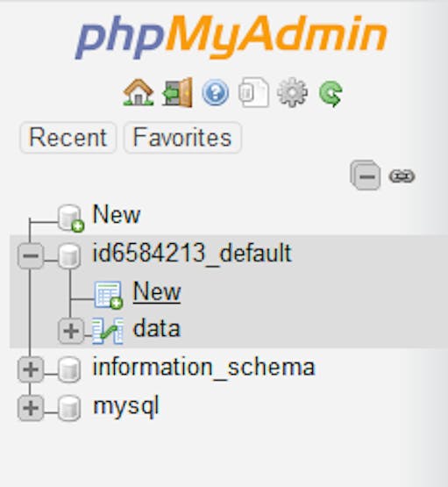Image resolution: width=448 pixels, height=487 pixels.
Task: Toggle link with main panel chain icon
Action: [x=402, y=176]
